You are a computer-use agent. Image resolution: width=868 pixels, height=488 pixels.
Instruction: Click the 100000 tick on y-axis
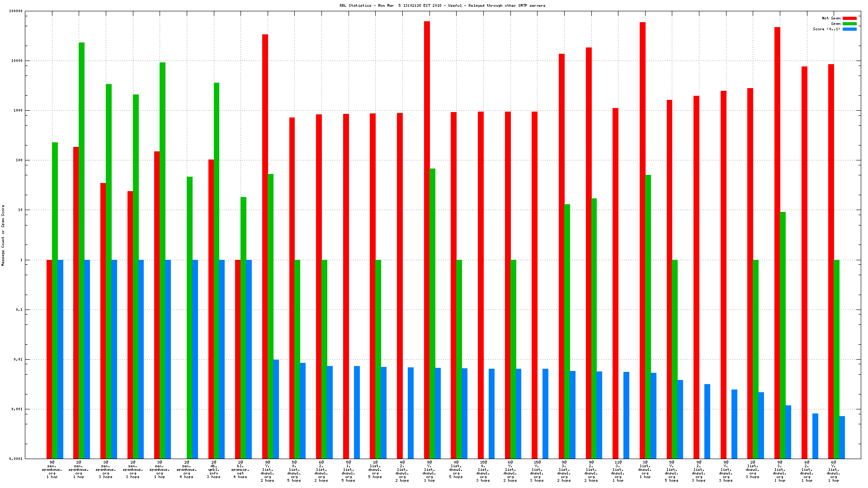[16, 11]
